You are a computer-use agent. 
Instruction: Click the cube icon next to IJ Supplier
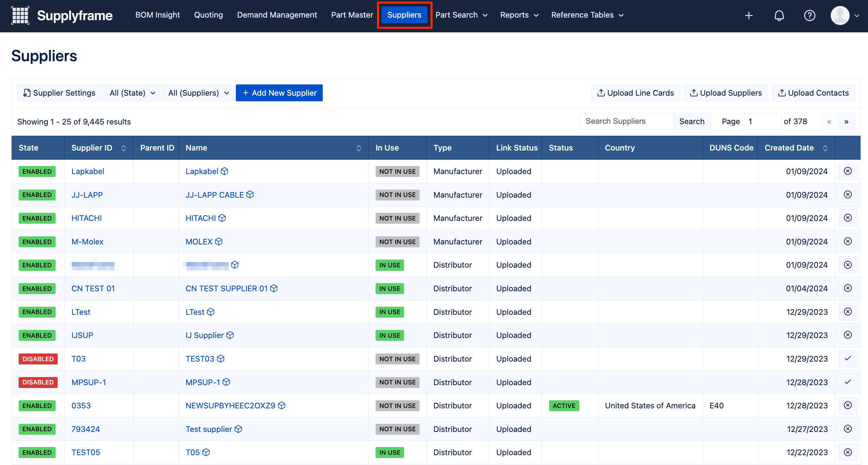click(x=230, y=335)
